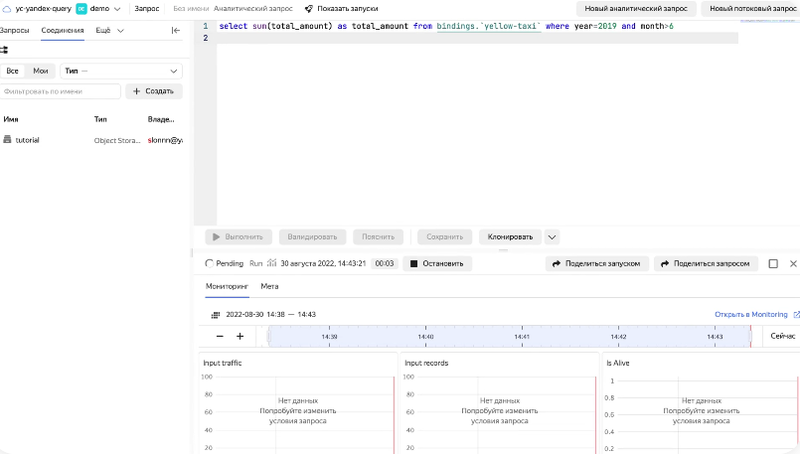800x454 pixels.
Task: Open the Тип dropdown
Action: pos(121,71)
